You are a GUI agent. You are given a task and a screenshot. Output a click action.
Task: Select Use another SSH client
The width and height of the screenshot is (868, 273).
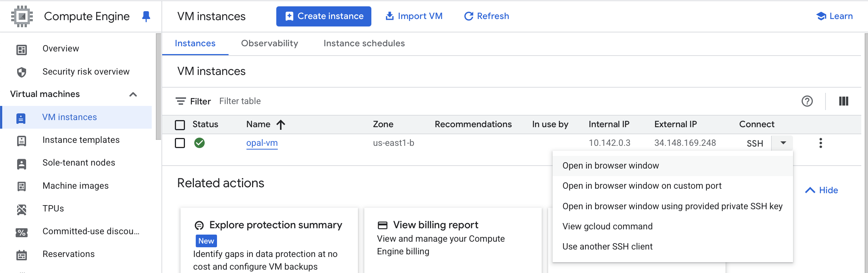[673, 247]
